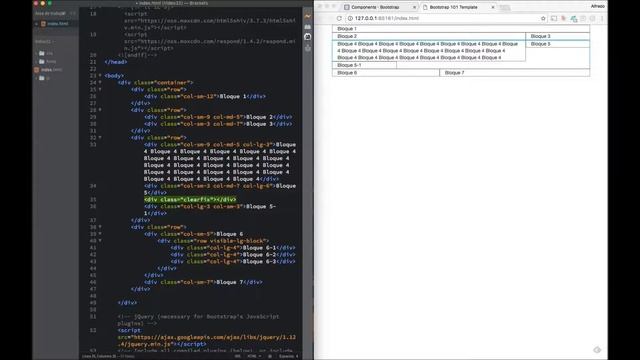The width and height of the screenshot is (640, 360).
Task: Collapse the row div fold arrow at line 38
Action: 100,227
